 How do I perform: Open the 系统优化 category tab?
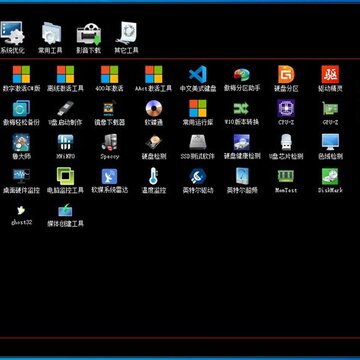(x=12, y=38)
